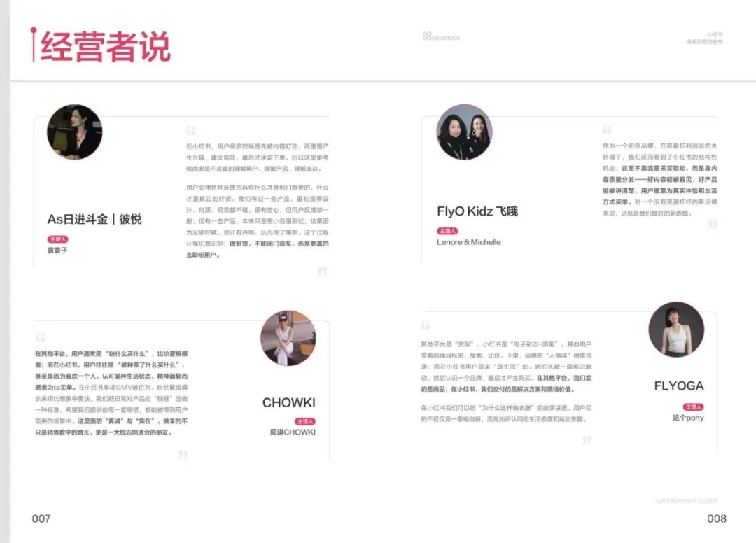Viewport: 756px width, 543px height.
Task: Click the paragraph starting 其他平台是“货架”
Action: 506,367
